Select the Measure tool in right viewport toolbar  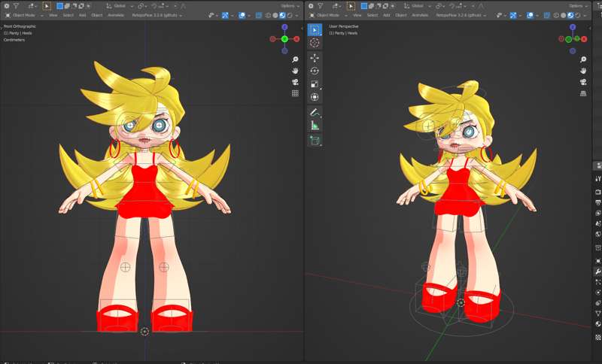point(315,126)
